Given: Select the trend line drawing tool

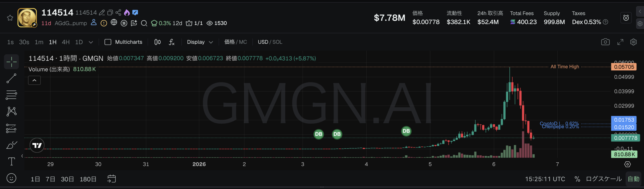Looking at the screenshot, I should (x=11, y=78).
